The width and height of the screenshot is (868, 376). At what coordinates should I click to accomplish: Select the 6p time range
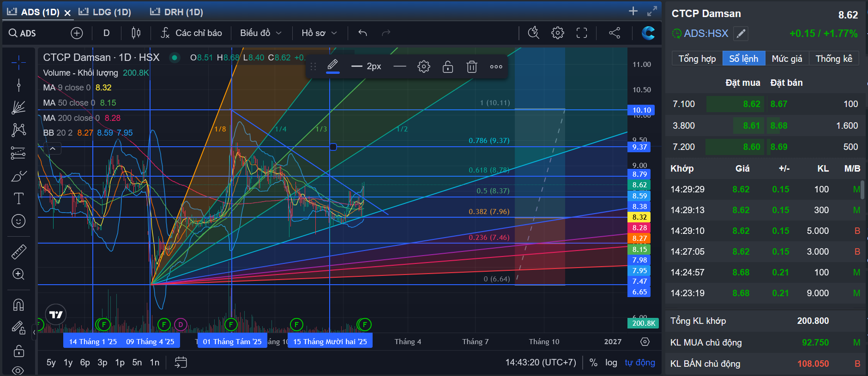pyautogui.click(x=85, y=362)
